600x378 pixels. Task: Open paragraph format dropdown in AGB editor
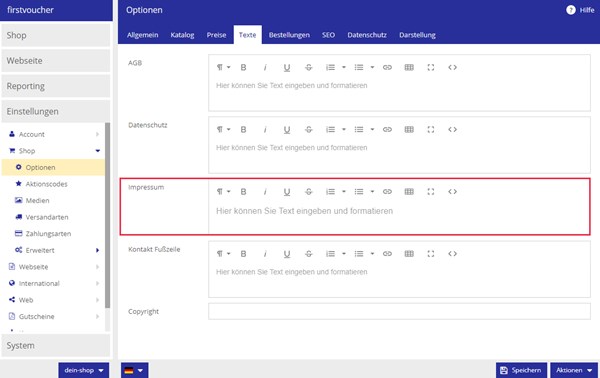223,68
